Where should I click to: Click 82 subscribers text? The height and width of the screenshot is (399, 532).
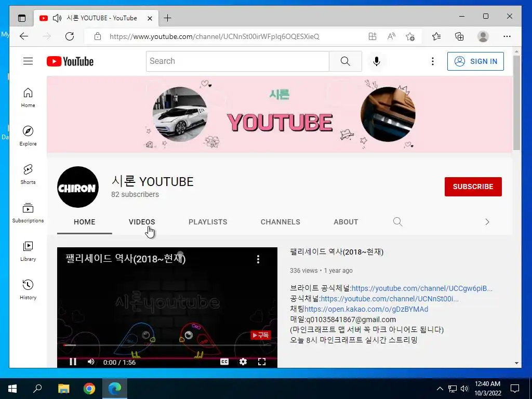[135, 194]
